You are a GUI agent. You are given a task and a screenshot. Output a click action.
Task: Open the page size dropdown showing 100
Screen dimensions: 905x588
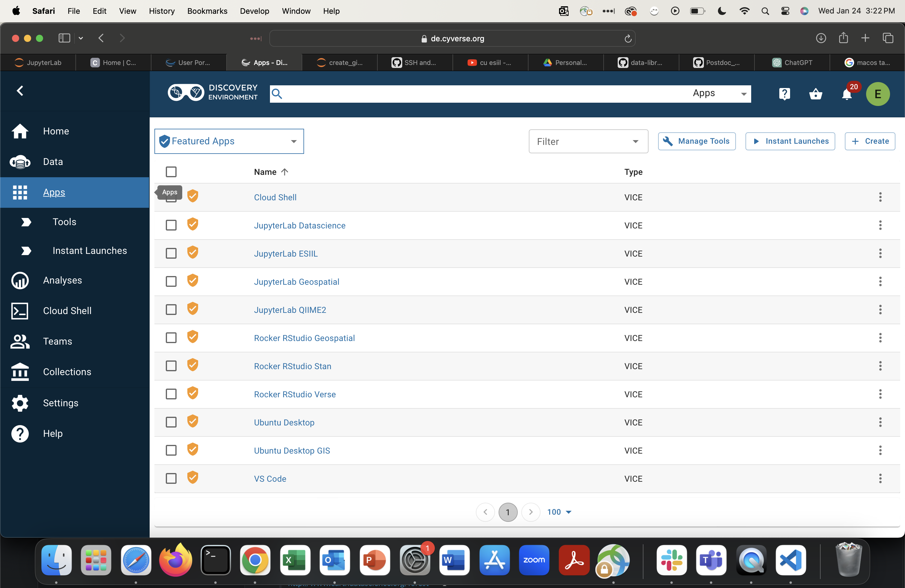558,512
